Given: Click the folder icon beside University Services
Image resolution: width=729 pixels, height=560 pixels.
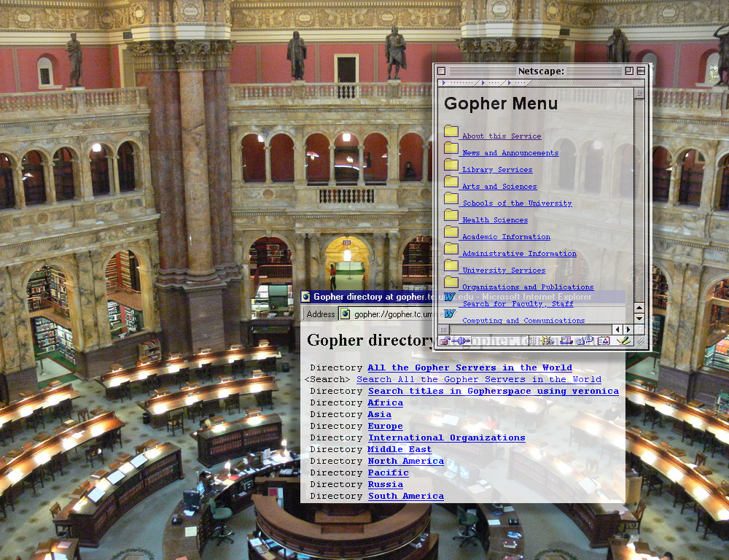Looking at the screenshot, I should click(x=451, y=265).
